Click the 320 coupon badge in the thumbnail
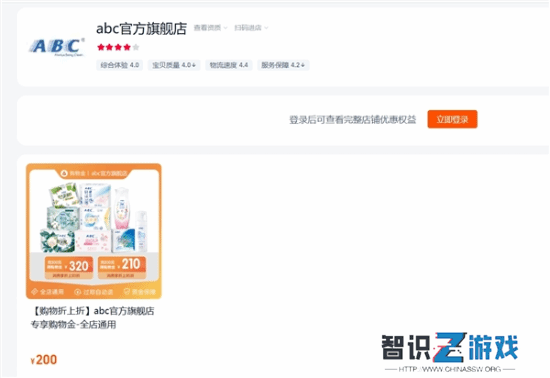The width and height of the screenshot is (550, 378). click(x=69, y=268)
